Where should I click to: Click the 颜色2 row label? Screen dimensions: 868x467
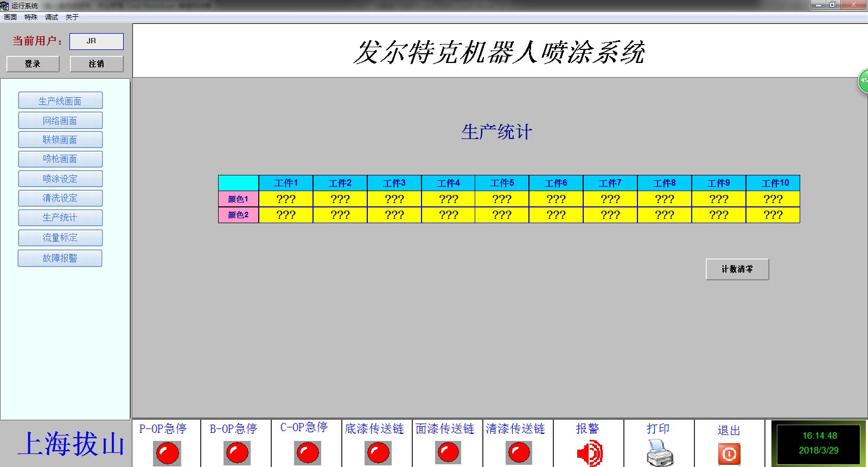tap(238, 215)
